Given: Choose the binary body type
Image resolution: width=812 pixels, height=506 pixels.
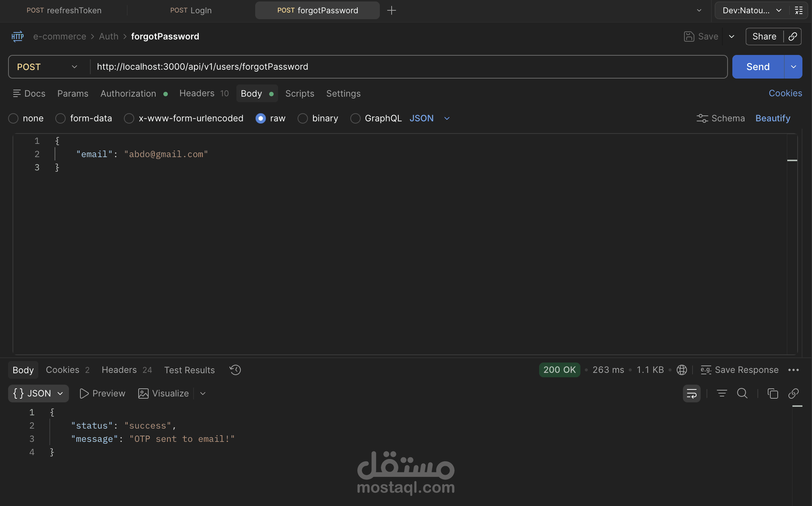Looking at the screenshot, I should tap(303, 118).
